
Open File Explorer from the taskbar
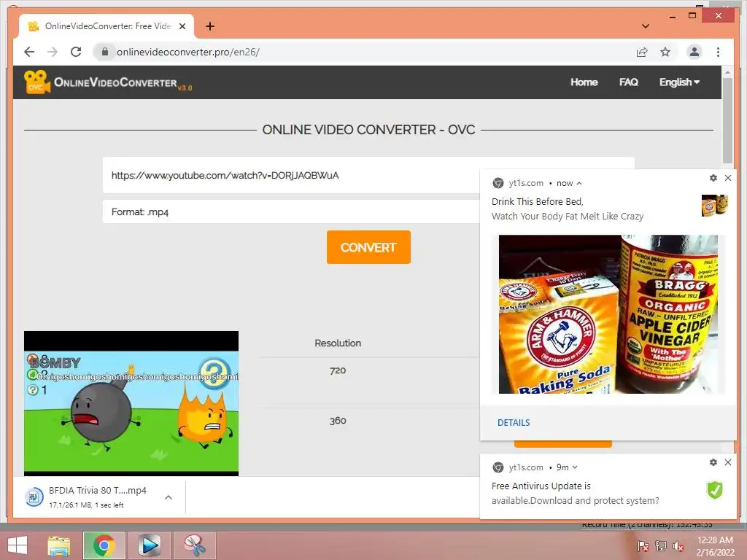point(58,545)
